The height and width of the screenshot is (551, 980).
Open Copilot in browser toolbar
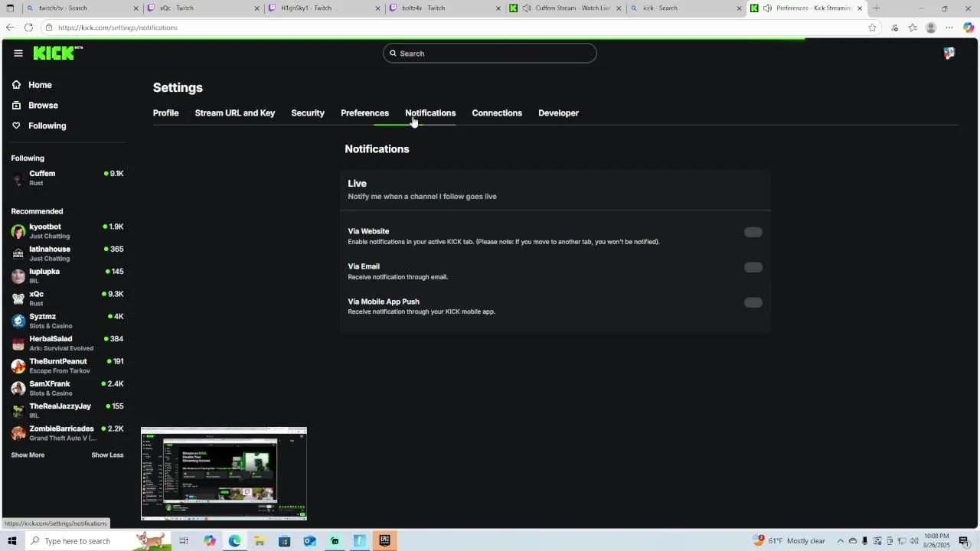pos(969,28)
